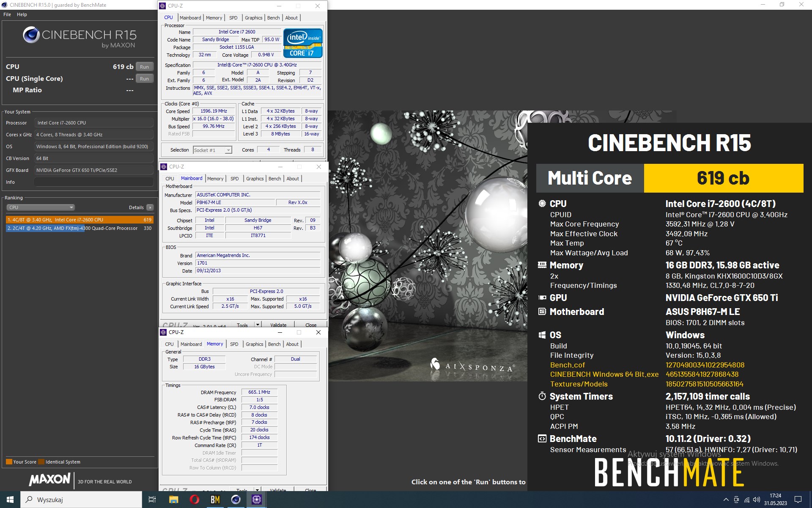
Task: Open the Cinebench Help menu
Action: tap(22, 14)
